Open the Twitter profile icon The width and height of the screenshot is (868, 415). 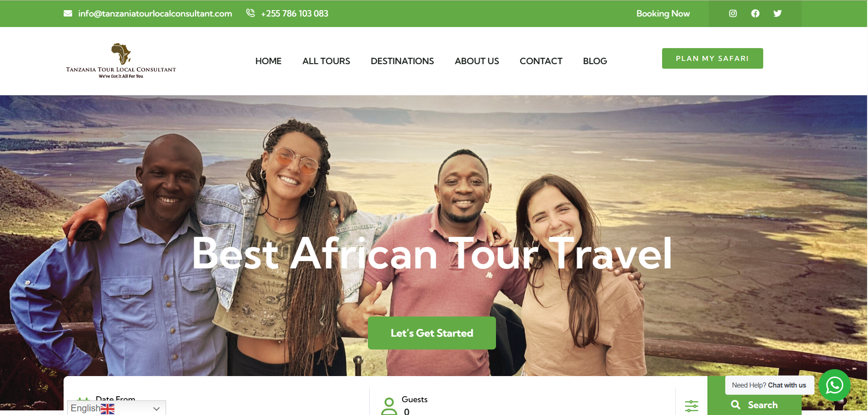pyautogui.click(x=777, y=13)
